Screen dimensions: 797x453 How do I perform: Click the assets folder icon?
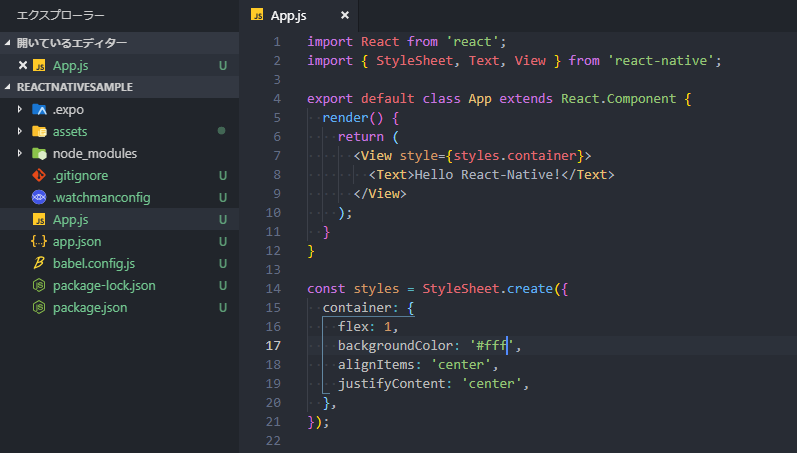pyautogui.click(x=39, y=131)
